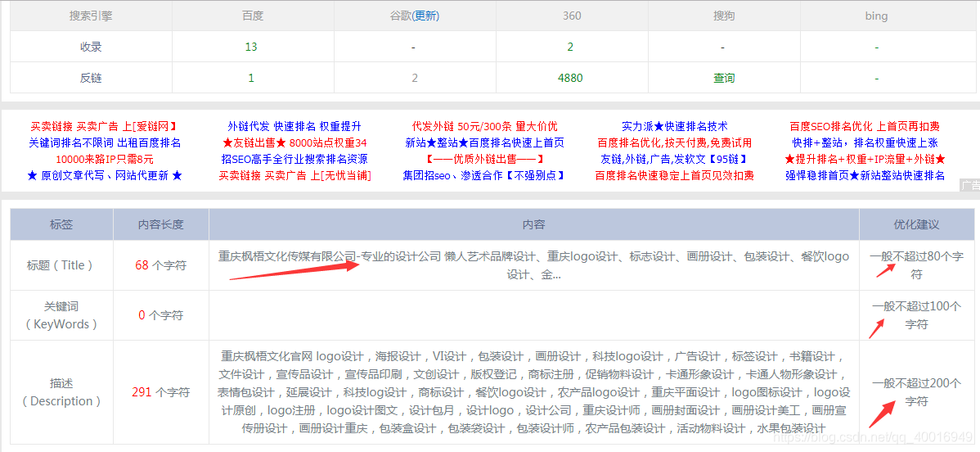The width and height of the screenshot is (980, 452).
Task: Open ad 百度排名优化,按天付费,免费试用
Action: 674,142
